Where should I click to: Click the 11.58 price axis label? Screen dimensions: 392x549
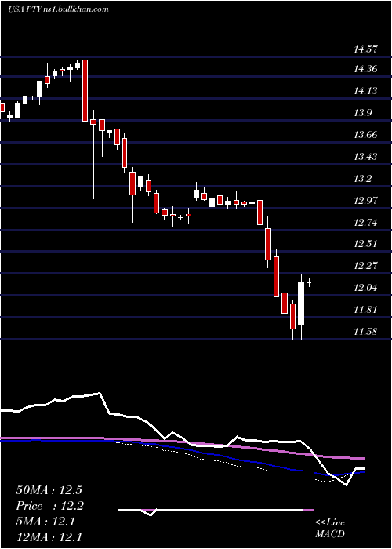(x=366, y=332)
